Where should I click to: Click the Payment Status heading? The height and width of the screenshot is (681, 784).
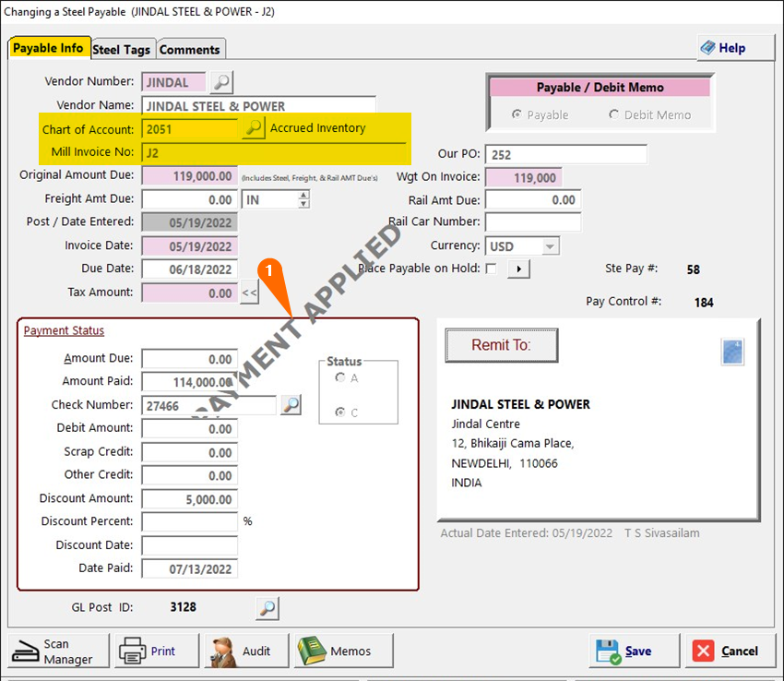[64, 330]
